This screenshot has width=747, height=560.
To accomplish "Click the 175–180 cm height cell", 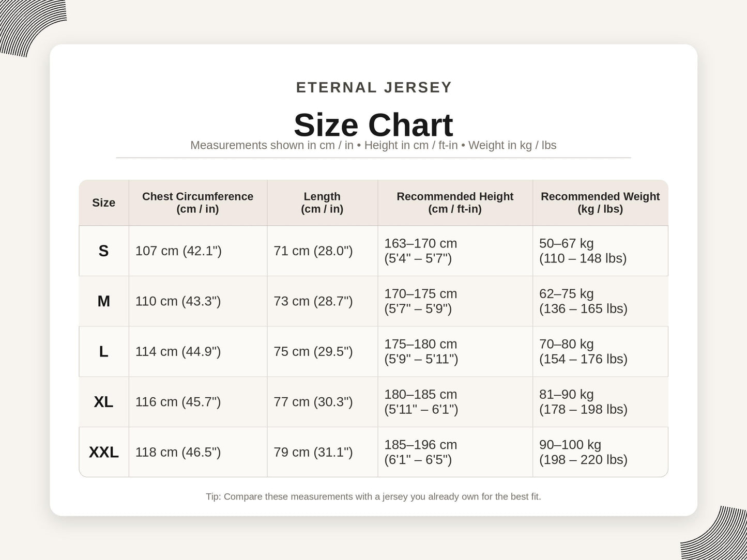I will pos(455,351).
